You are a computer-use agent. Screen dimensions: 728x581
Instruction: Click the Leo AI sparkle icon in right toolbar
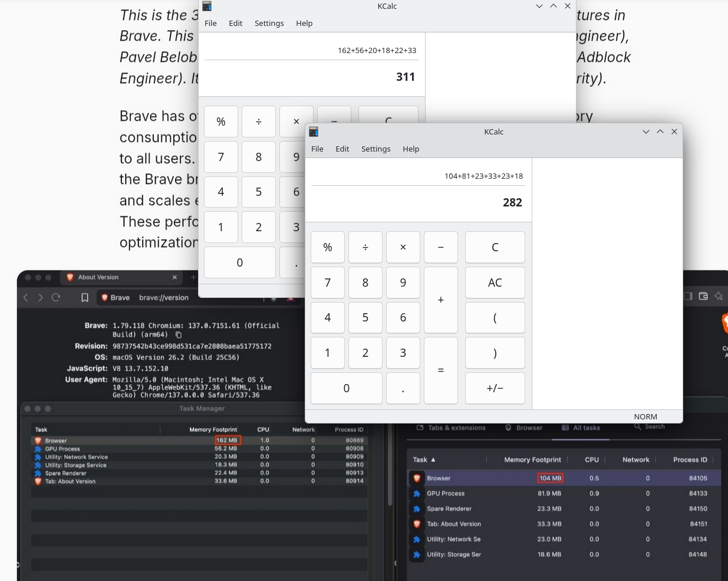[719, 296]
